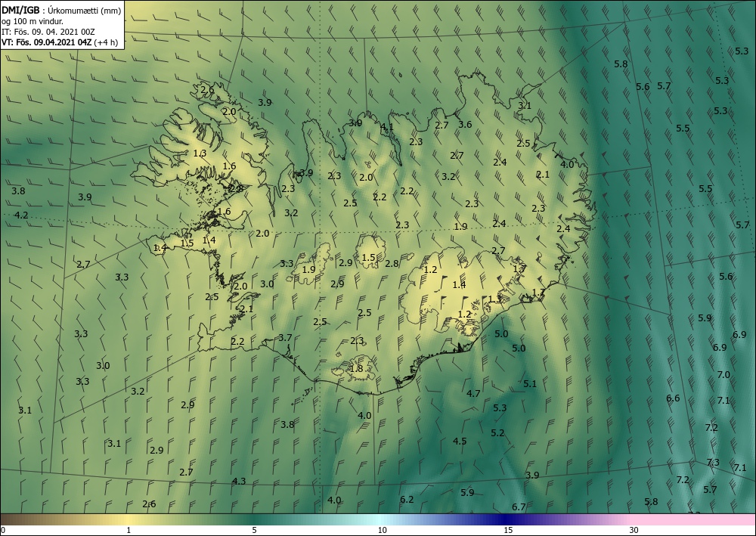The width and height of the screenshot is (756, 536).
Task: Click the pink segment of the color scale
Action: pyautogui.click(x=694, y=519)
